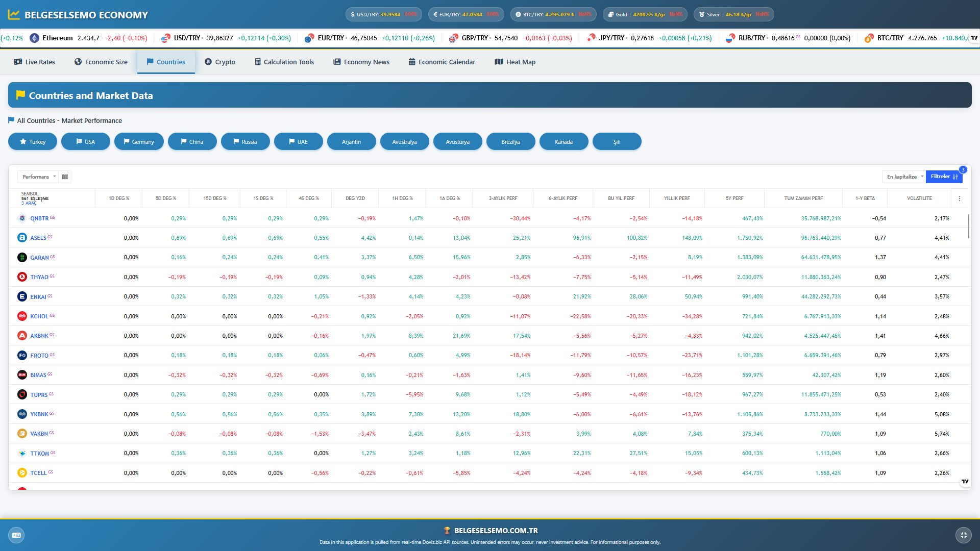Open the Economic Calendar tab
980x551 pixels.
(442, 62)
